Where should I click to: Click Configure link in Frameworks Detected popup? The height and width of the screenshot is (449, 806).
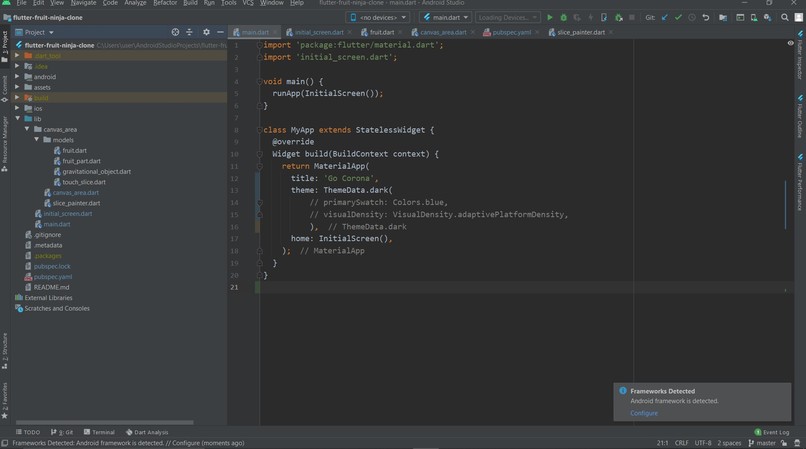644,413
